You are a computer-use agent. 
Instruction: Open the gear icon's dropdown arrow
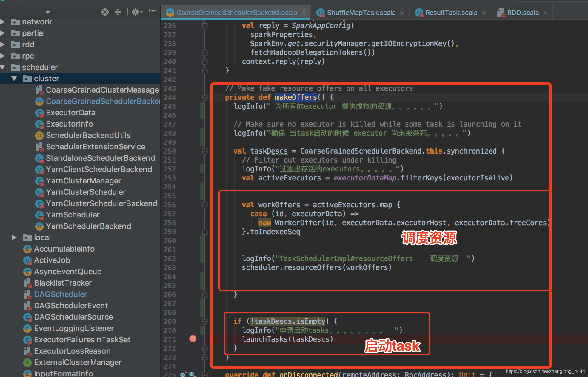[141, 12]
